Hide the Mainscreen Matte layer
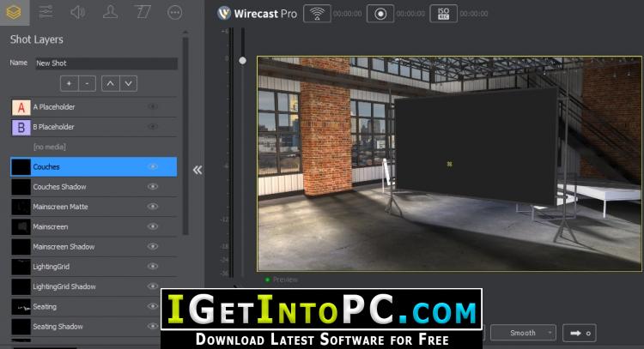Image resolution: width=644 pixels, height=349 pixels. click(153, 207)
